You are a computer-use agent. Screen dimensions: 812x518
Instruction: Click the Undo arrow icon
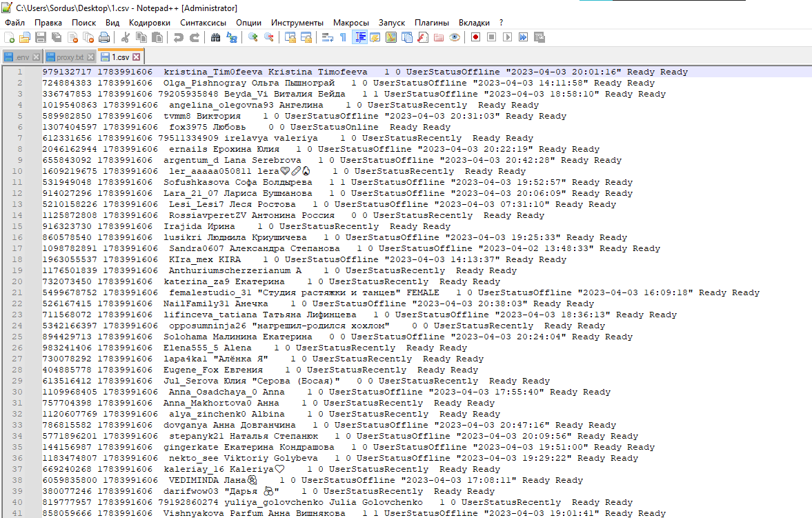coord(179,37)
